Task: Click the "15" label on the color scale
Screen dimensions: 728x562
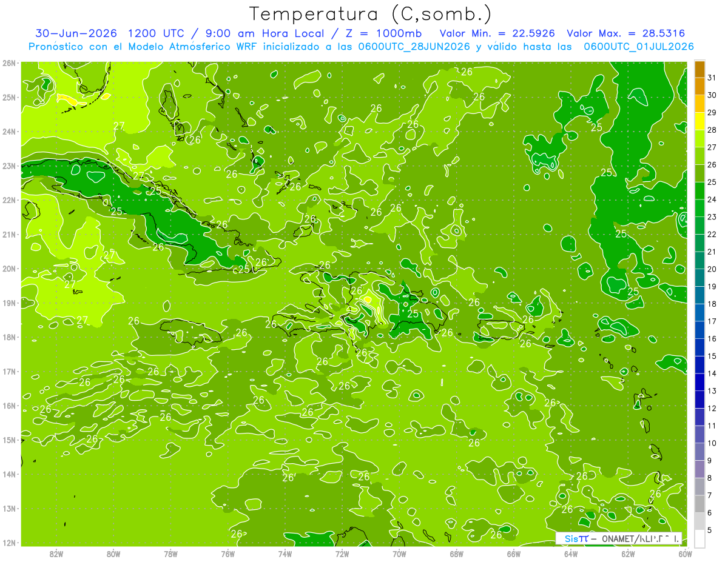Action: click(712, 356)
